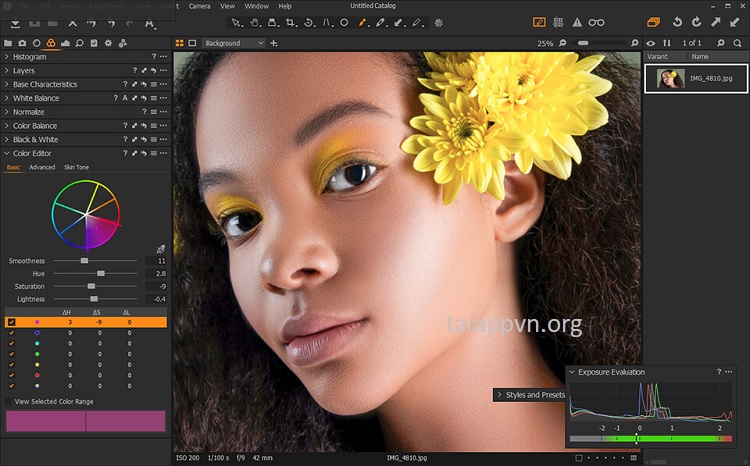The width and height of the screenshot is (750, 466).
Task: Open Exposure Evaluation help question mark
Action: (x=718, y=372)
